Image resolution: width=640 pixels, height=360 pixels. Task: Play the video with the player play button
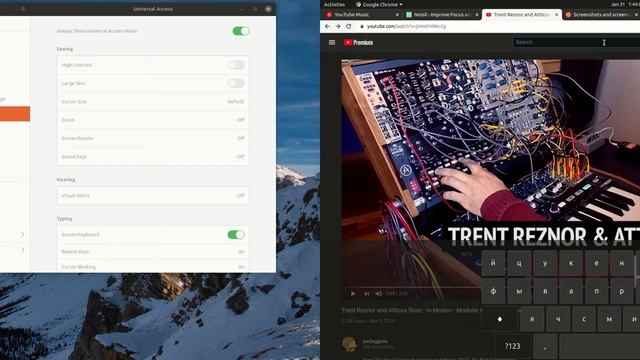click(x=353, y=293)
